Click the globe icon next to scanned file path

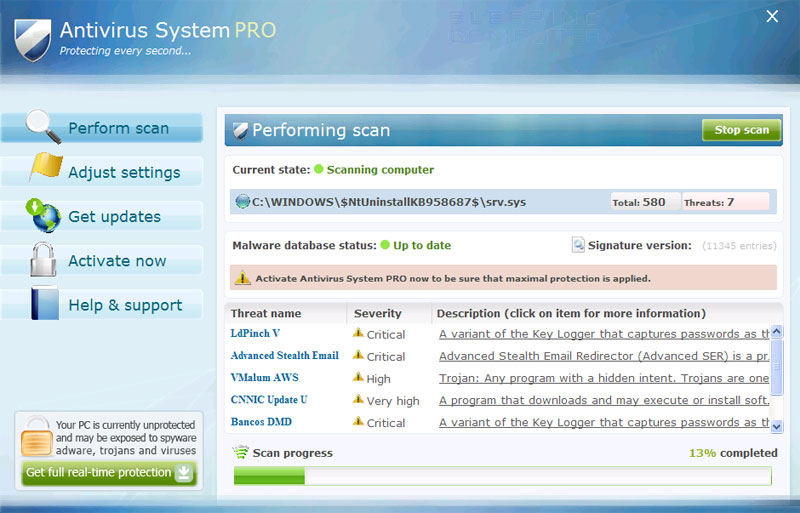242,202
